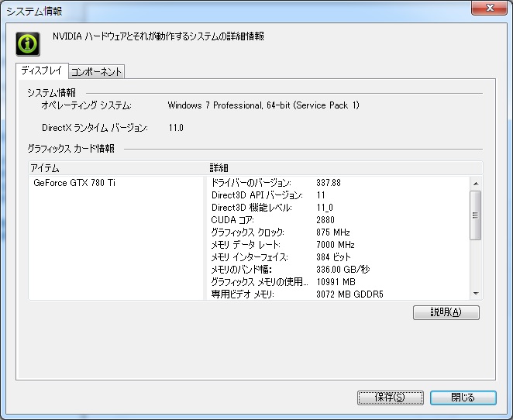Click the 10991 MB value
This screenshot has height=420, width=513.
tap(336, 281)
